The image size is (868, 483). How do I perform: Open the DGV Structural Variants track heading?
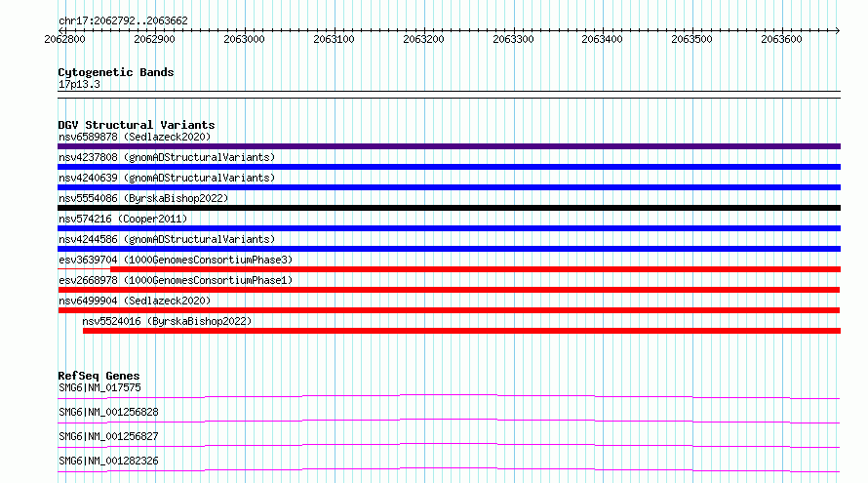[137, 125]
